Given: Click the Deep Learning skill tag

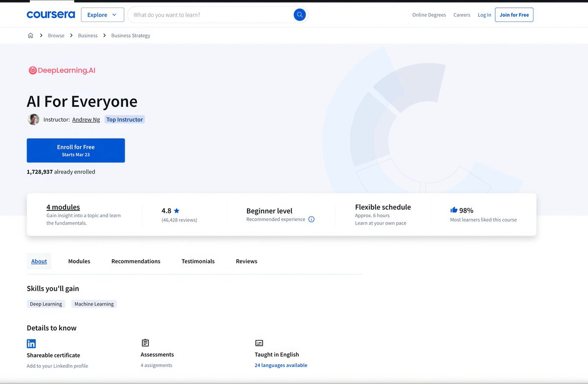Looking at the screenshot, I should (46, 304).
